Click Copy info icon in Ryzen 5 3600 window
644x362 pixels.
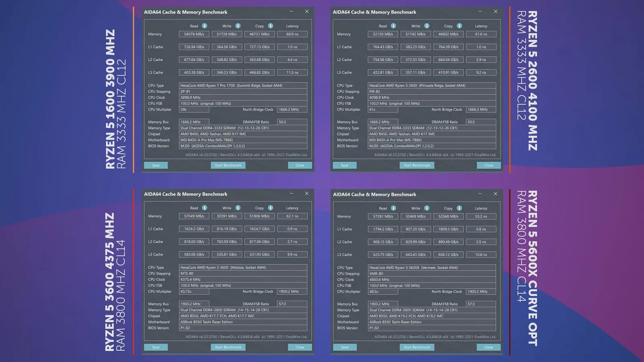270,208
